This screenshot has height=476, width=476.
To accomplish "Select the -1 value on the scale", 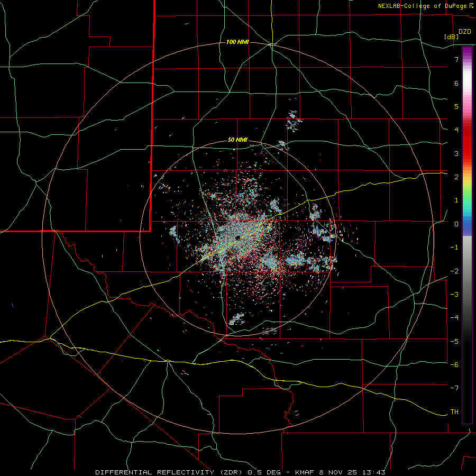I will click(x=454, y=248).
